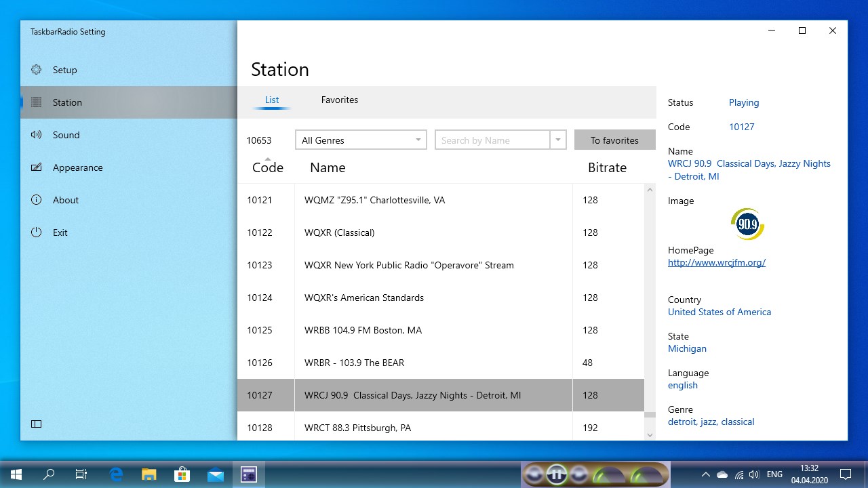This screenshot has width=868, height=488.
Task: Click code cell 10126 in station list
Action: pos(260,363)
